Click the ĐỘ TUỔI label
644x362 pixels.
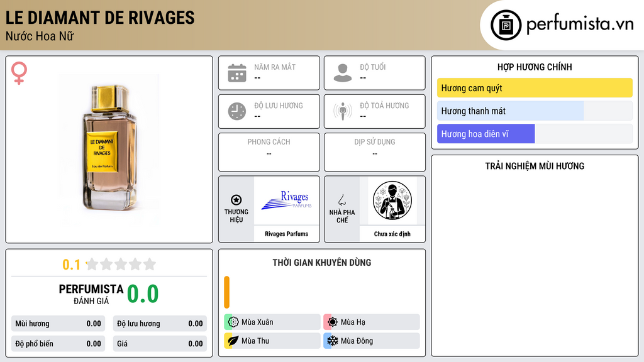372,67
